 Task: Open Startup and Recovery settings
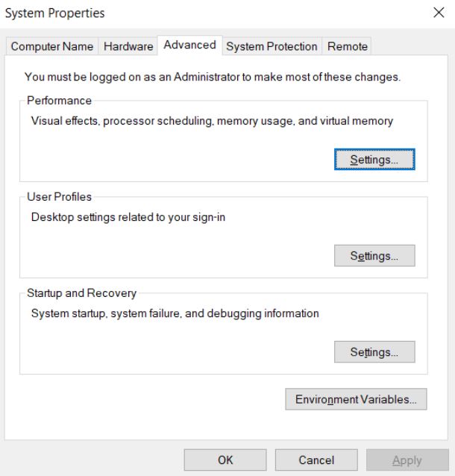tap(374, 352)
